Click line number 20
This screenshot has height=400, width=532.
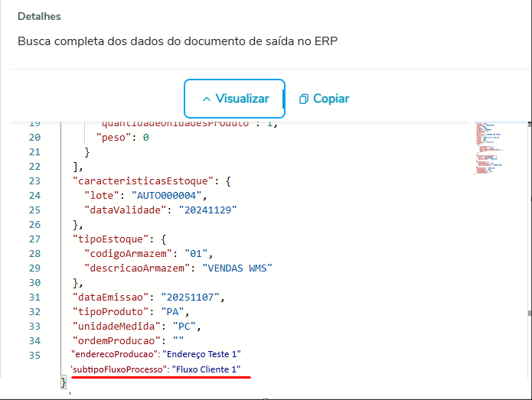tap(34, 138)
